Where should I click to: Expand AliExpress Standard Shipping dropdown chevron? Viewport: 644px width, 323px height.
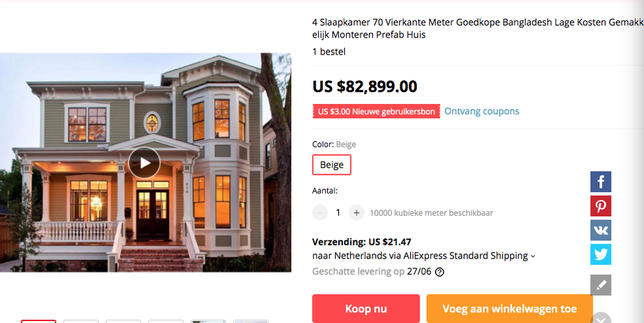(x=533, y=256)
